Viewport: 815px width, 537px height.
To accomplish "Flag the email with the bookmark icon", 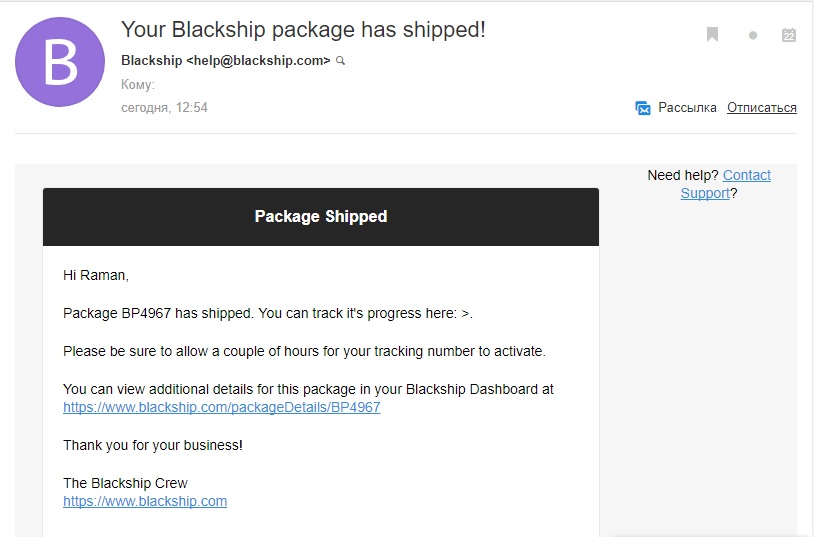I will pos(713,35).
